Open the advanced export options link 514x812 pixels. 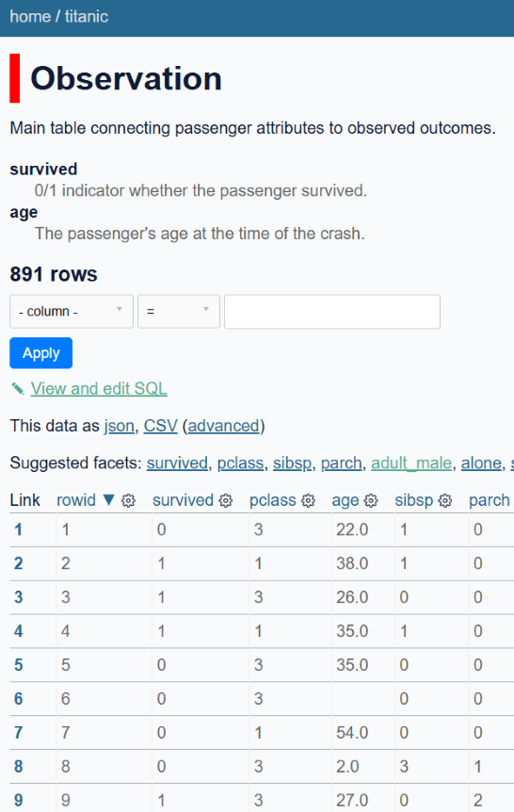pos(224,426)
